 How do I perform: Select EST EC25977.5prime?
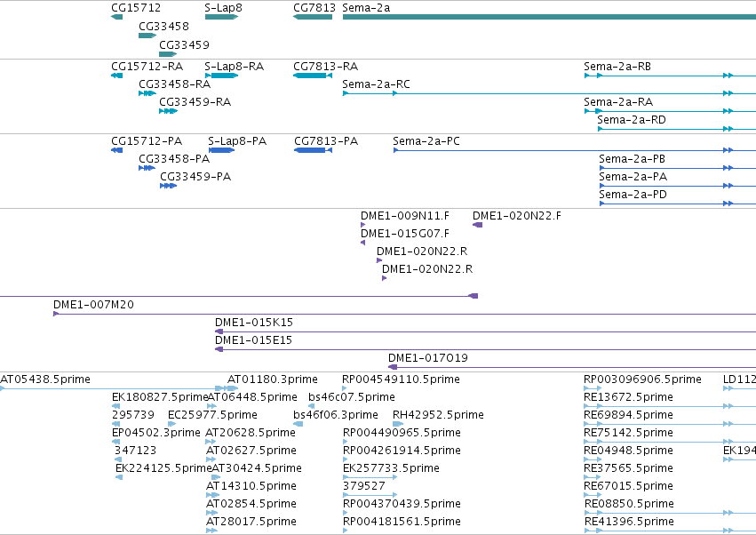tap(212, 415)
